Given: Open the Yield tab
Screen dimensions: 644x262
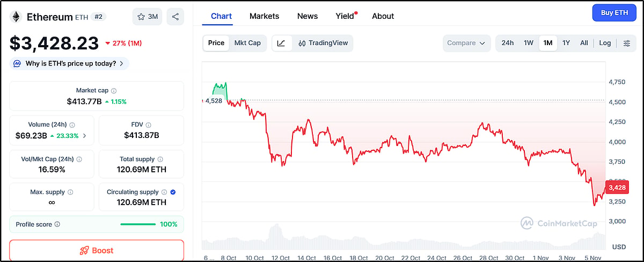Looking at the screenshot, I should [x=345, y=16].
